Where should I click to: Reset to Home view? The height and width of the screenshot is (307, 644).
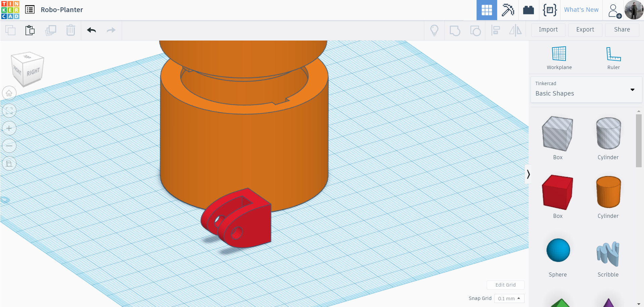[x=9, y=93]
